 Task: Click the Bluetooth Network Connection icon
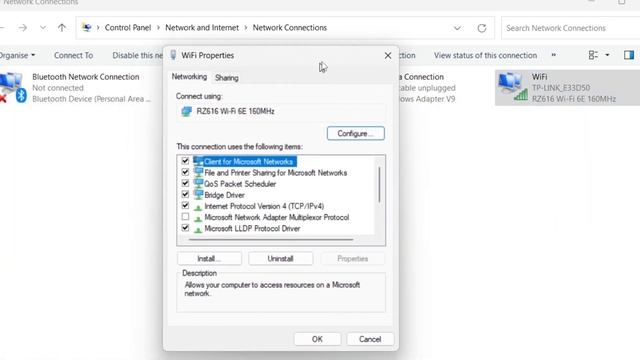coord(13,87)
